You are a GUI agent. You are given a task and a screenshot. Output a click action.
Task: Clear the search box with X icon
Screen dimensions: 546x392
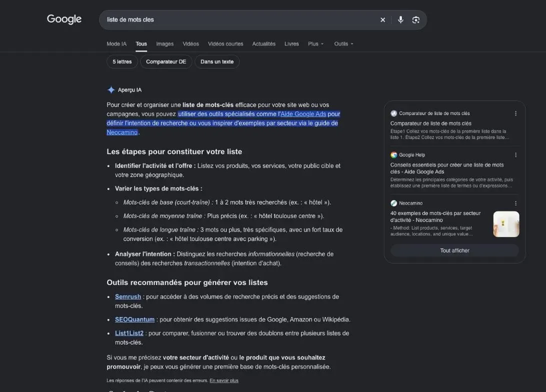pos(383,20)
